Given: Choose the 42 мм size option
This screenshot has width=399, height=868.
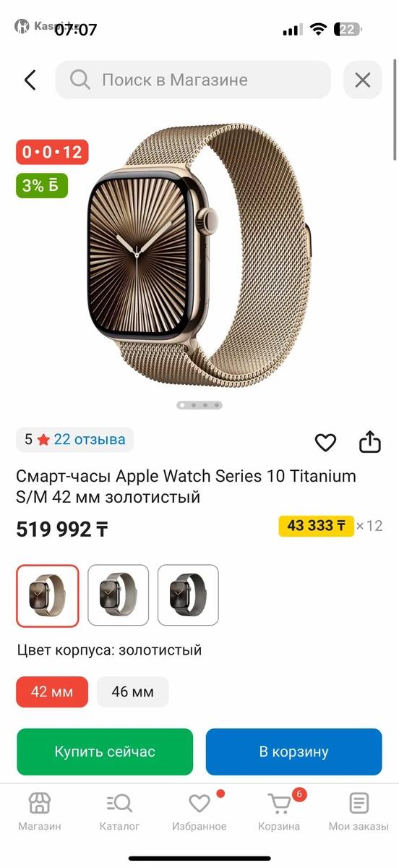Looking at the screenshot, I should click(x=52, y=692).
